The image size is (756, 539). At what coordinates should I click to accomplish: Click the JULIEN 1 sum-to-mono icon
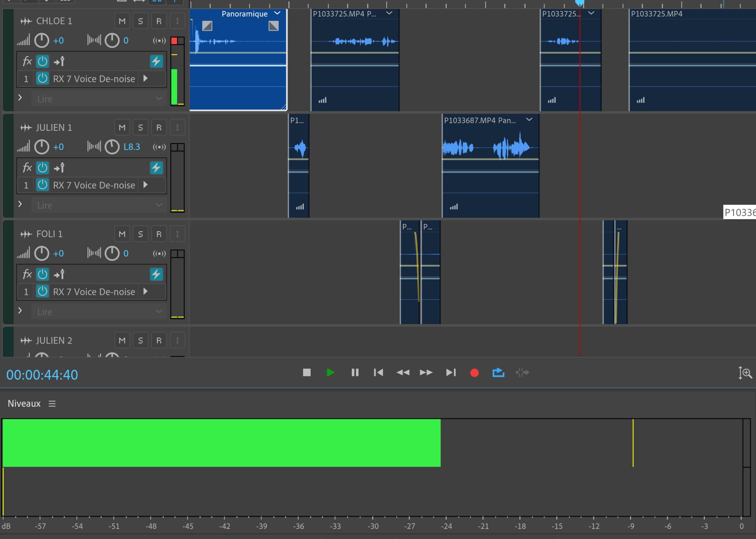tap(159, 147)
